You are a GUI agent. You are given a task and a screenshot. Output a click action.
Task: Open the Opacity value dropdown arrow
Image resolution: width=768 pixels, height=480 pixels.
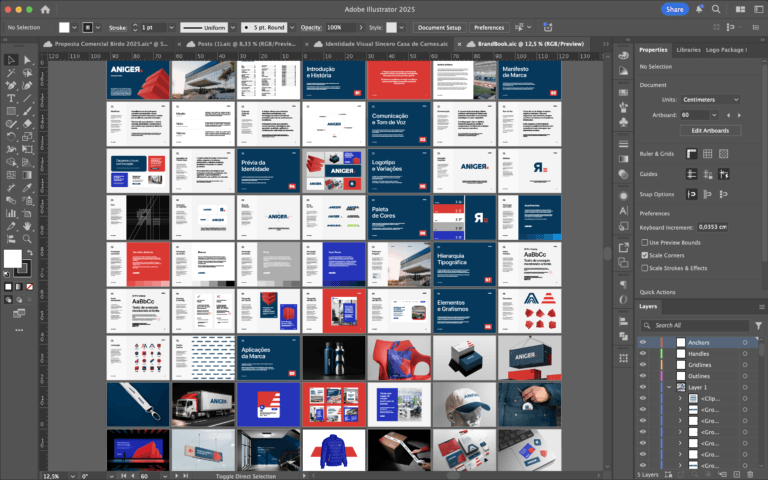[x=377, y=28]
